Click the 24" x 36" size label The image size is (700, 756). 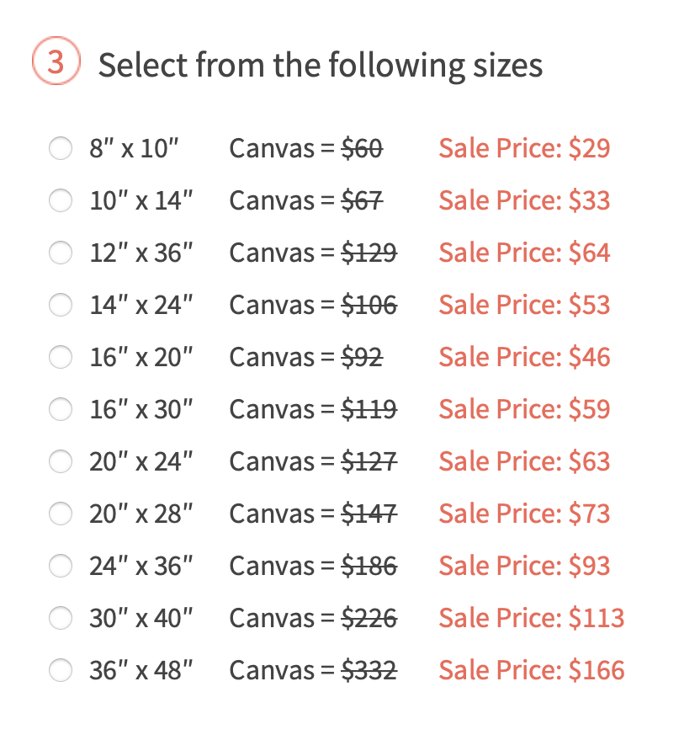141,567
